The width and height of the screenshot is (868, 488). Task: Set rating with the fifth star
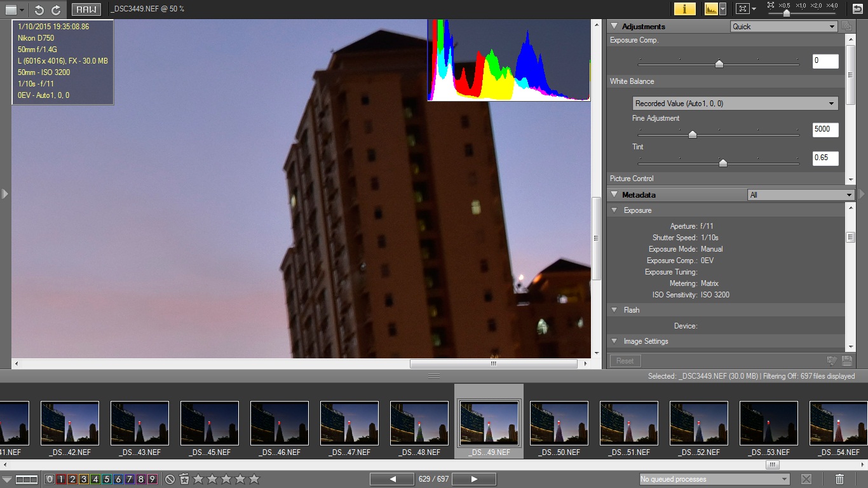tap(254, 479)
